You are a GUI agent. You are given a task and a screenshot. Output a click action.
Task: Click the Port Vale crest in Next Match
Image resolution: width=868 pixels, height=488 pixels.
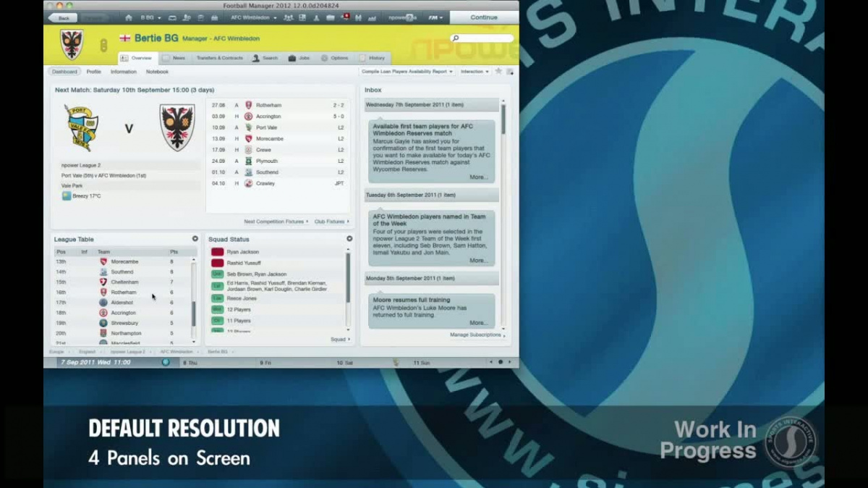pyautogui.click(x=80, y=128)
